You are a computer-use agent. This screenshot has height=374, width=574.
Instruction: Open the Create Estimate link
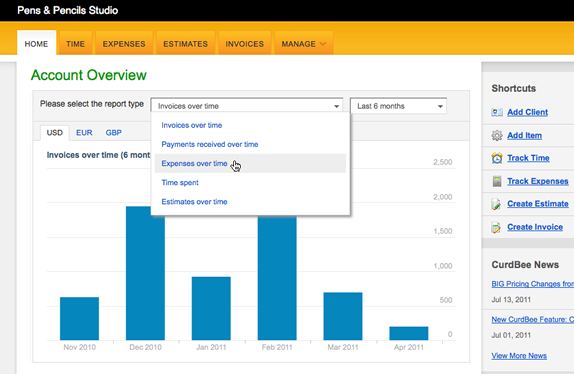538,204
